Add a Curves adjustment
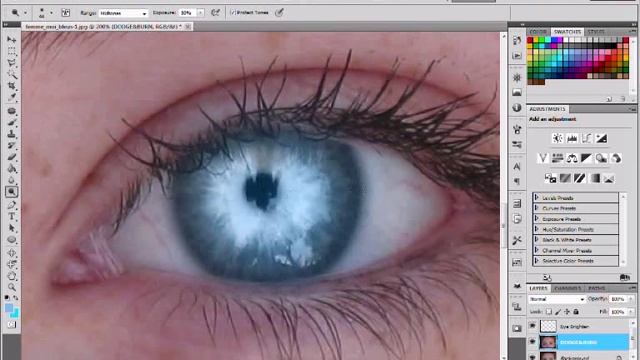This screenshot has height=360, width=640. click(x=587, y=138)
